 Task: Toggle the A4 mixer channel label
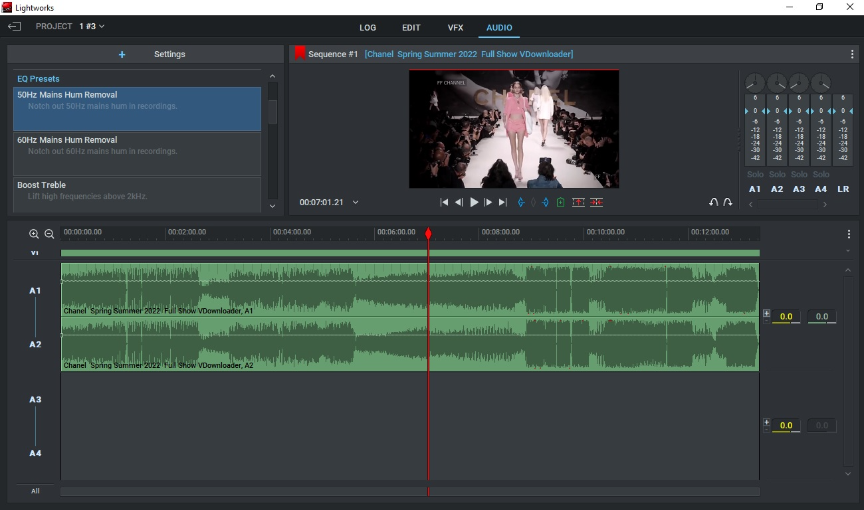pos(821,189)
